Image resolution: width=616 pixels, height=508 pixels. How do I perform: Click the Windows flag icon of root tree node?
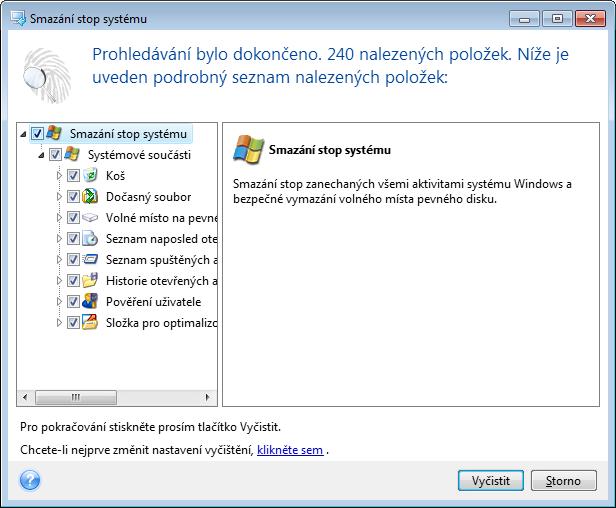click(x=54, y=133)
